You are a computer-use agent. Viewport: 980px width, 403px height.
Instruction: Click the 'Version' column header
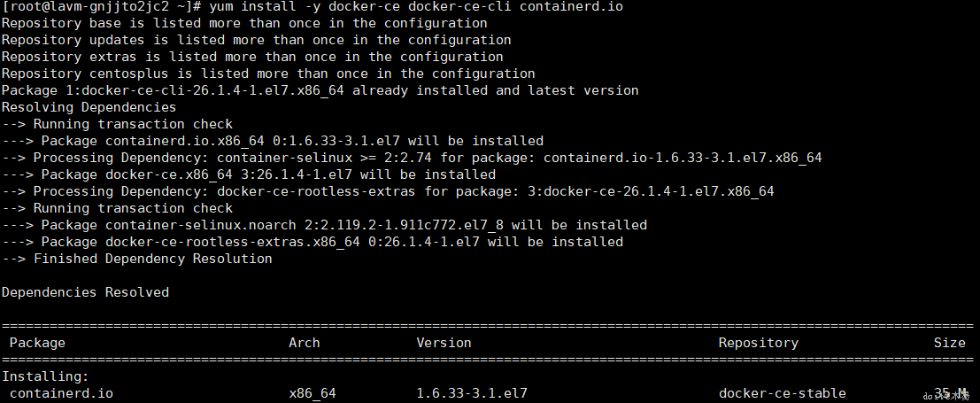click(x=444, y=343)
